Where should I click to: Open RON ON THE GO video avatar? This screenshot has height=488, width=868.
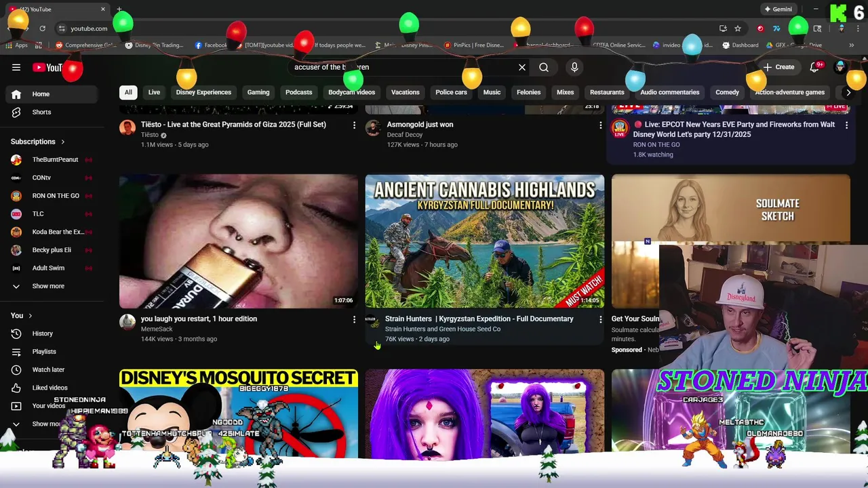tap(620, 128)
